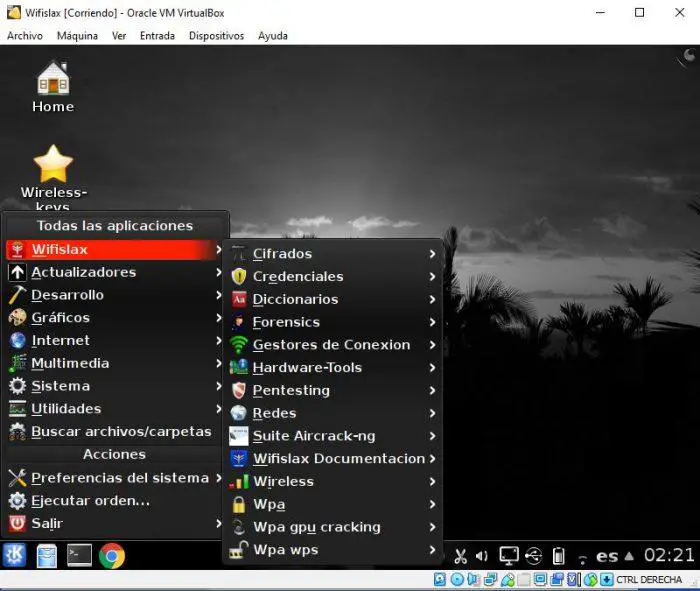Click the Actualizadores up-arrow icon
This screenshot has height=591, width=700.
tap(17, 272)
